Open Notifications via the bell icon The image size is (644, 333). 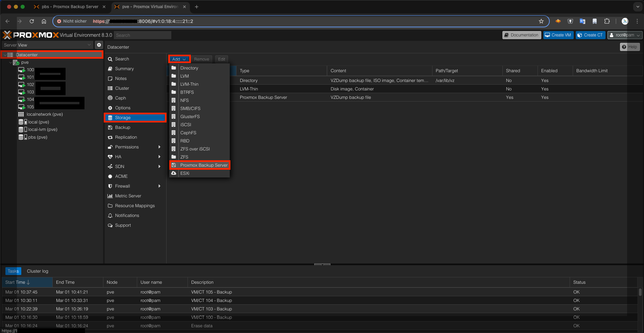click(110, 215)
